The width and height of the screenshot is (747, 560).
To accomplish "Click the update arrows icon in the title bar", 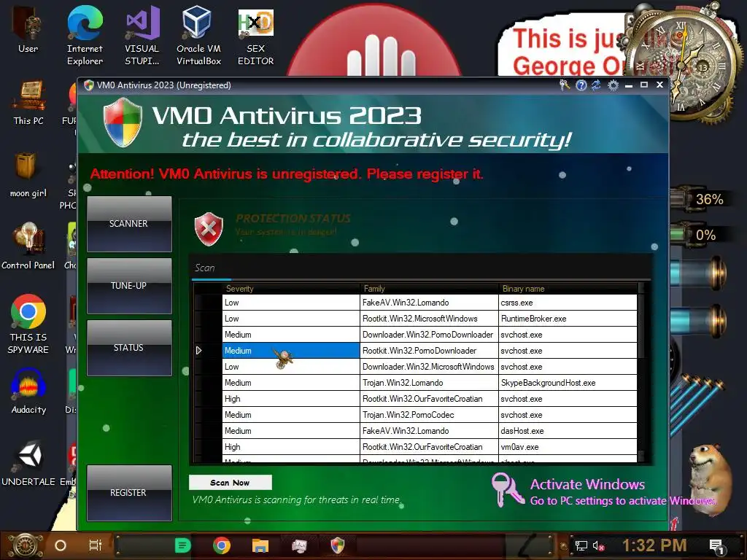I will [x=597, y=85].
